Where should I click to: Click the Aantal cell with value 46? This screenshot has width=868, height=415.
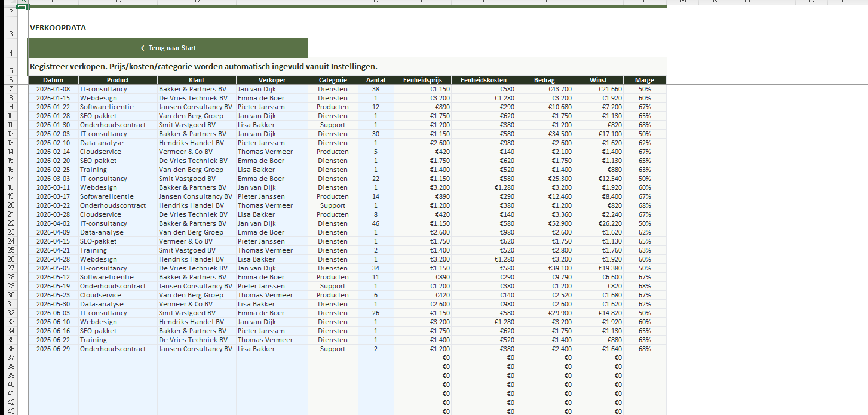pos(376,223)
